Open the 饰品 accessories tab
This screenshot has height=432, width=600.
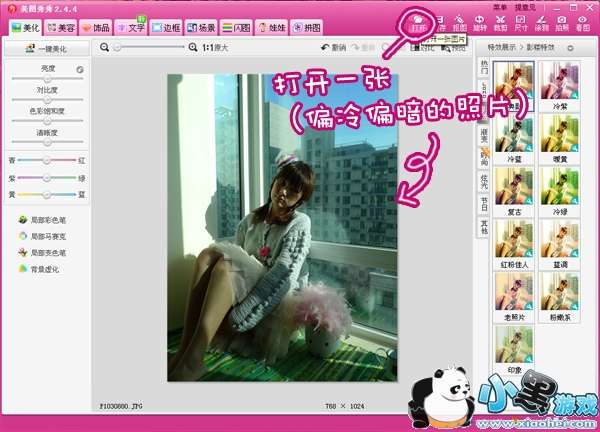click(96, 28)
